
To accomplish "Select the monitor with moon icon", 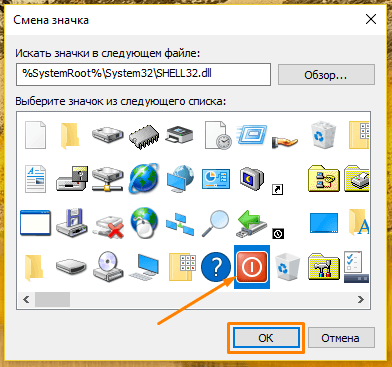I will click(x=252, y=179).
